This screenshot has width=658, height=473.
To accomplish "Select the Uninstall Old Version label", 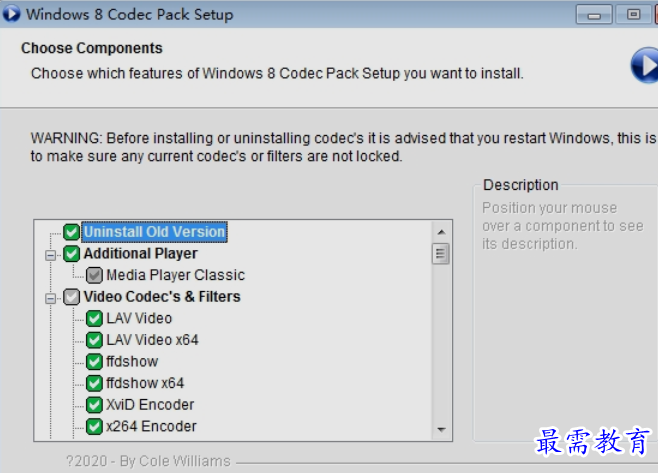I will click(154, 232).
